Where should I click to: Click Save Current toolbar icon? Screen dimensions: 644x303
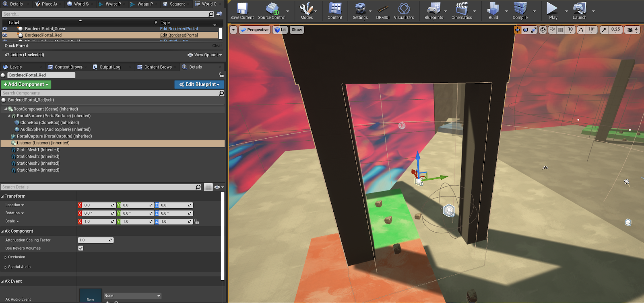[x=242, y=11]
